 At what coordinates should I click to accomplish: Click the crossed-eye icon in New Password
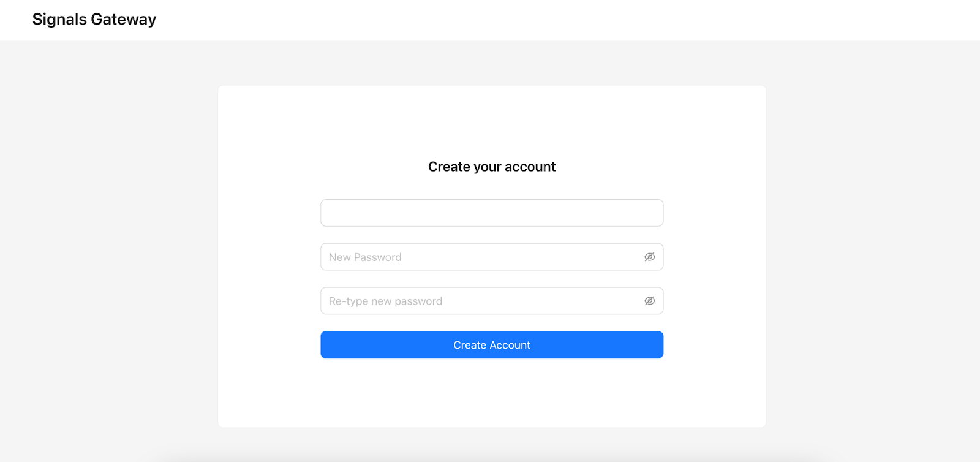tap(650, 257)
